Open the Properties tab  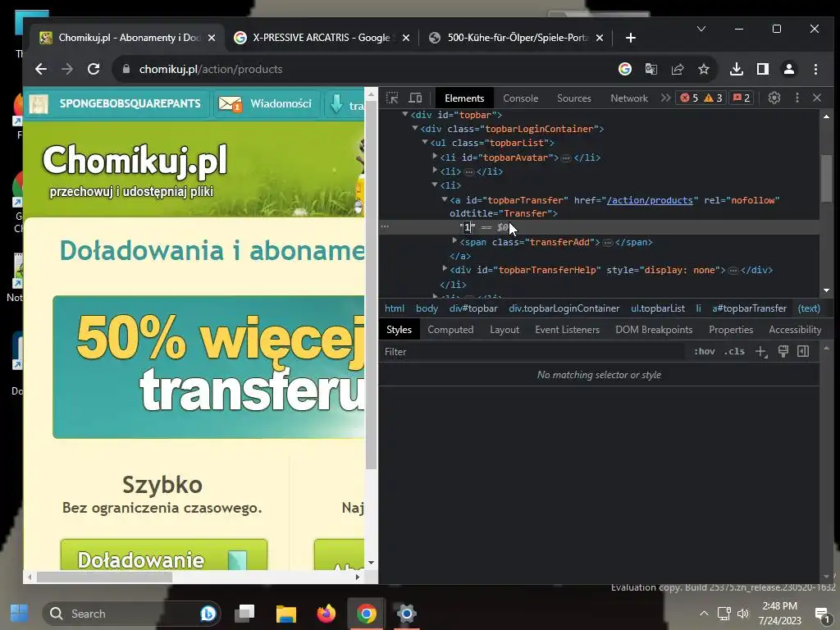(731, 330)
